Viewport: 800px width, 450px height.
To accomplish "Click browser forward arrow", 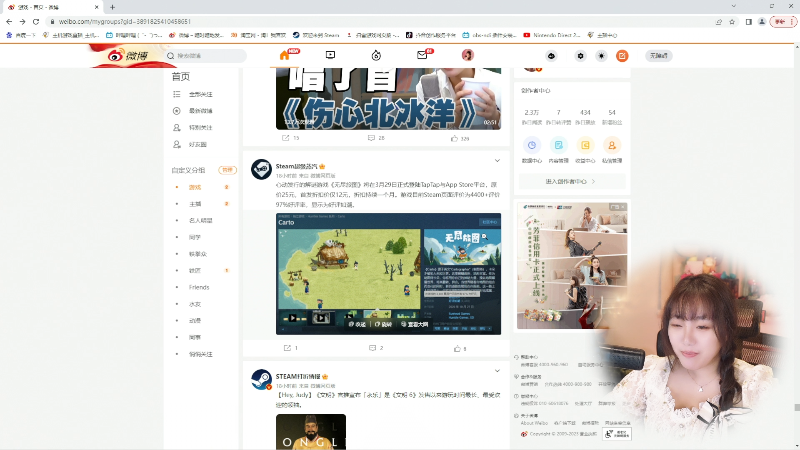I will (22, 21).
